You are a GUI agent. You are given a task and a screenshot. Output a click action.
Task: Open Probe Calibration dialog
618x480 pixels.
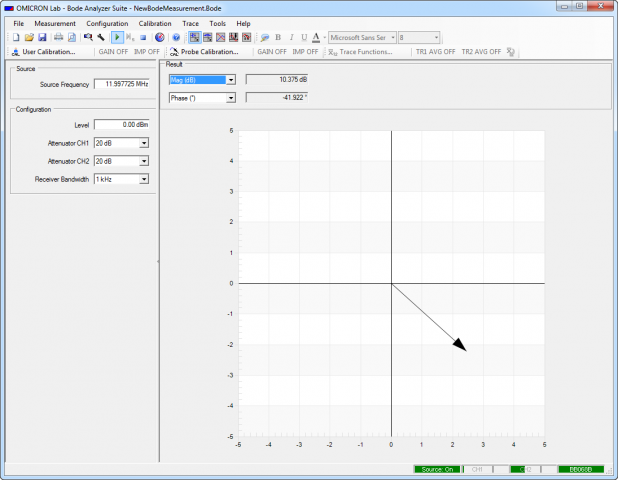click(205, 52)
